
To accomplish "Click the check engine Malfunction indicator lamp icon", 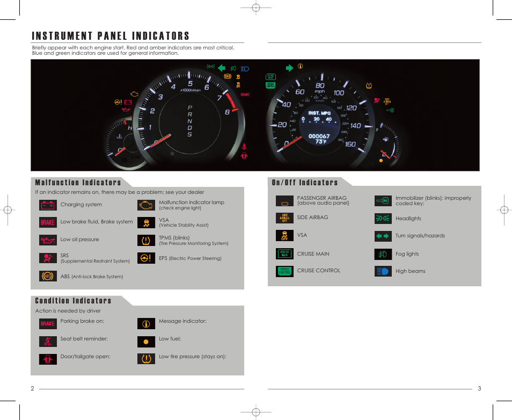I will [146, 205].
